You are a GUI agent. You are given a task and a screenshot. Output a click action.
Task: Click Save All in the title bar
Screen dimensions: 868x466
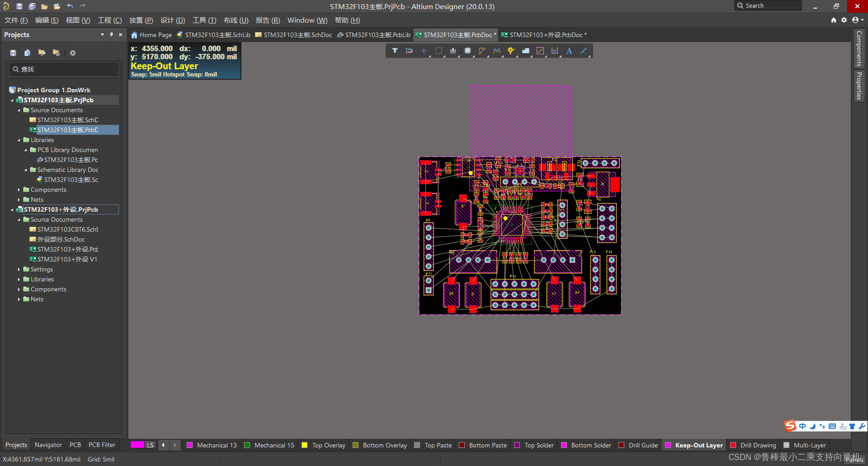[32, 6]
